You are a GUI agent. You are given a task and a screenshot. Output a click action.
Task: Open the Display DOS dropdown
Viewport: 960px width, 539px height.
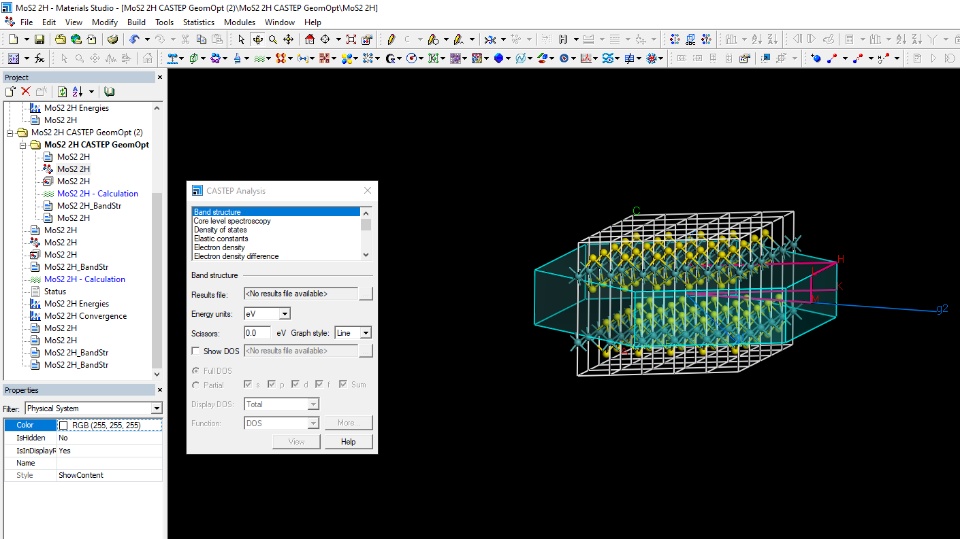313,404
